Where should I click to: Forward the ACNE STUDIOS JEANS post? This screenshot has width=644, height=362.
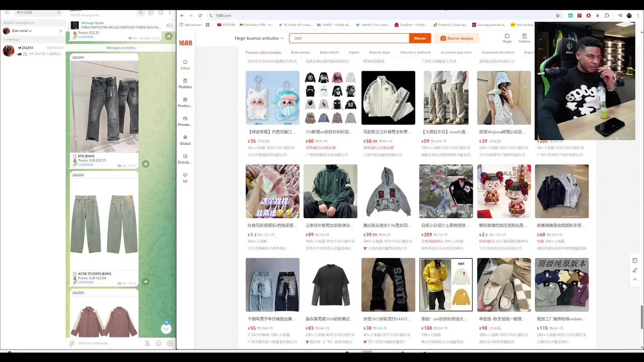(145, 282)
